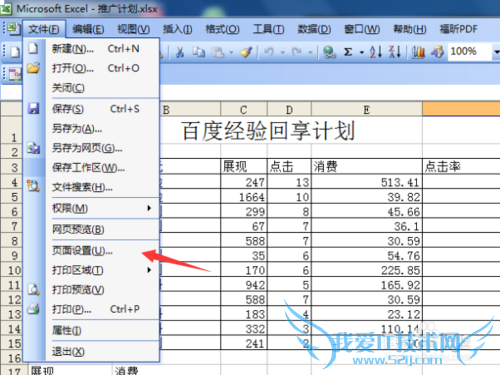The image size is (500, 375).
Task: Click the Drawing toolbar icon
Action: tap(437, 52)
